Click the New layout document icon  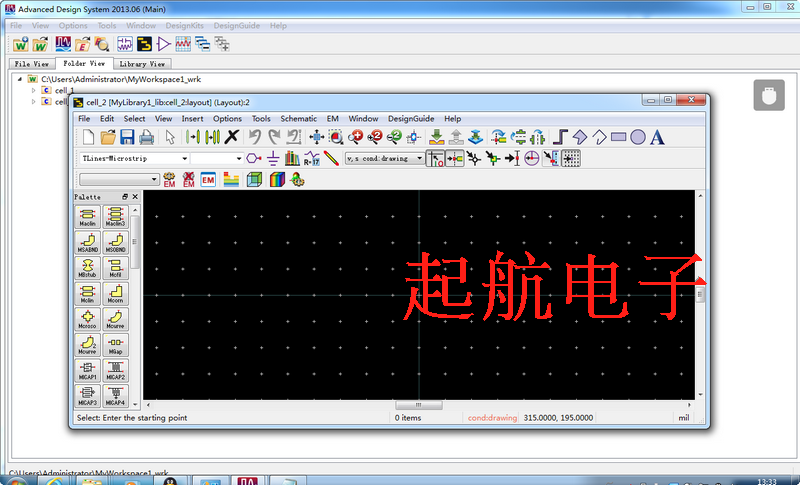(88, 137)
